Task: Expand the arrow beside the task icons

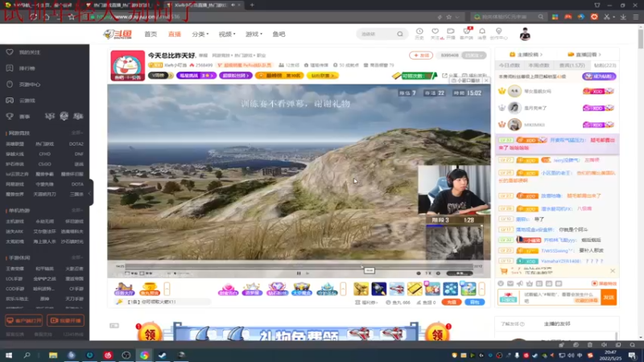Action: pyautogui.click(x=167, y=289)
